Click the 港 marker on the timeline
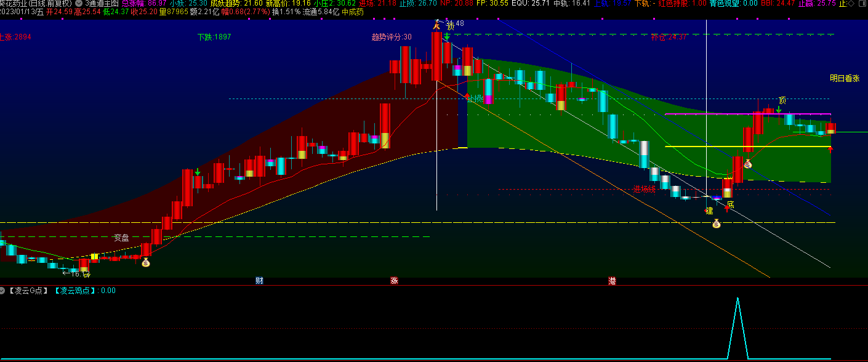 [x=612, y=281]
